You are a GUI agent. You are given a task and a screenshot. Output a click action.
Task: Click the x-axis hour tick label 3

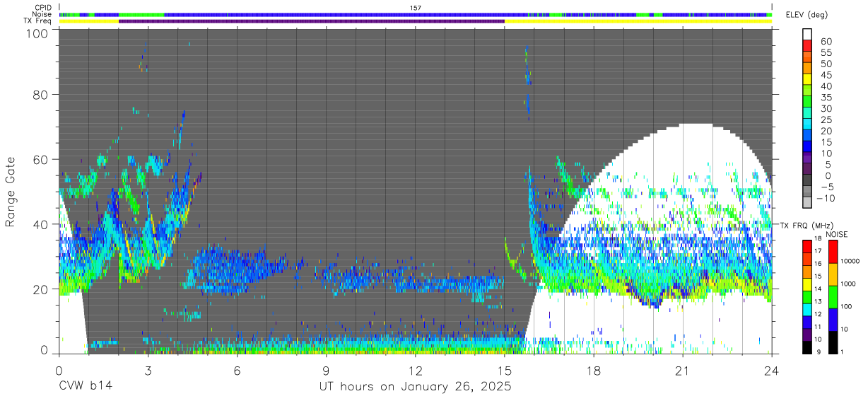point(148,371)
